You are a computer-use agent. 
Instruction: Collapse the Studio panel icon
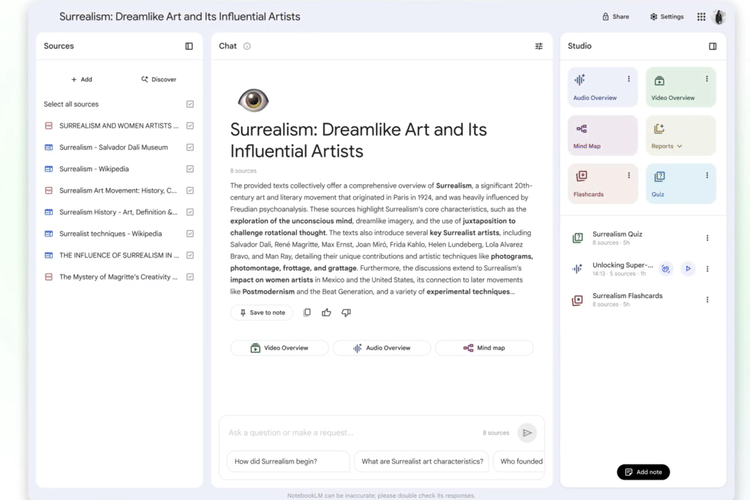[712, 46]
